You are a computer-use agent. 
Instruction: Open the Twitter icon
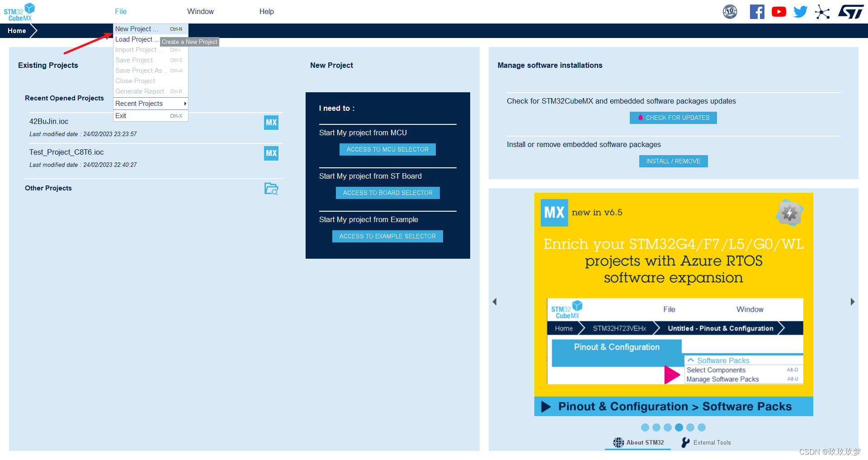point(801,12)
